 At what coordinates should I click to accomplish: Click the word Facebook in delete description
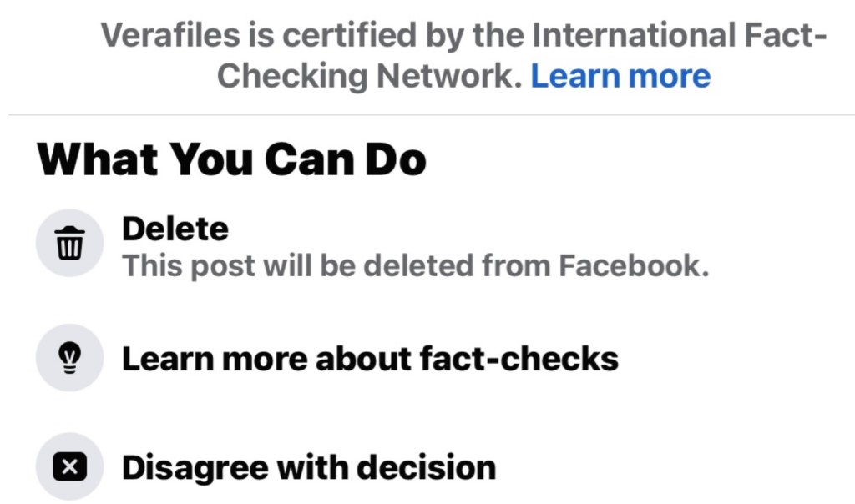(x=633, y=266)
